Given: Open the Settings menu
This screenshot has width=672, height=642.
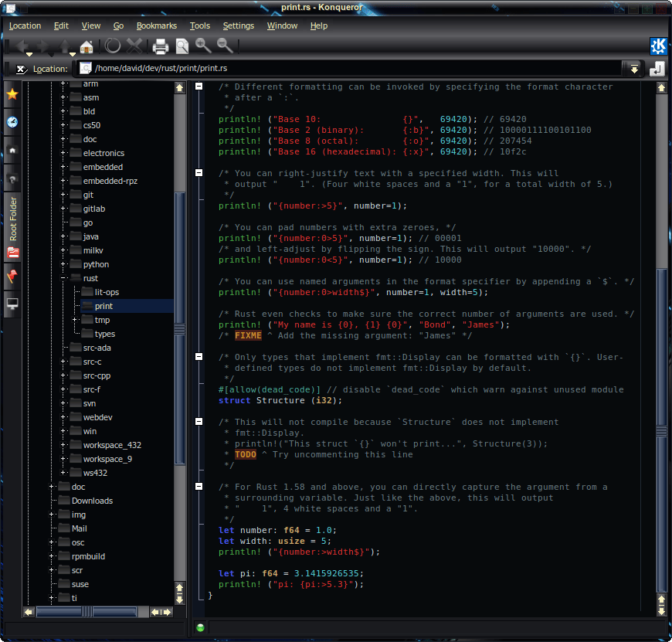Looking at the screenshot, I should (x=238, y=25).
